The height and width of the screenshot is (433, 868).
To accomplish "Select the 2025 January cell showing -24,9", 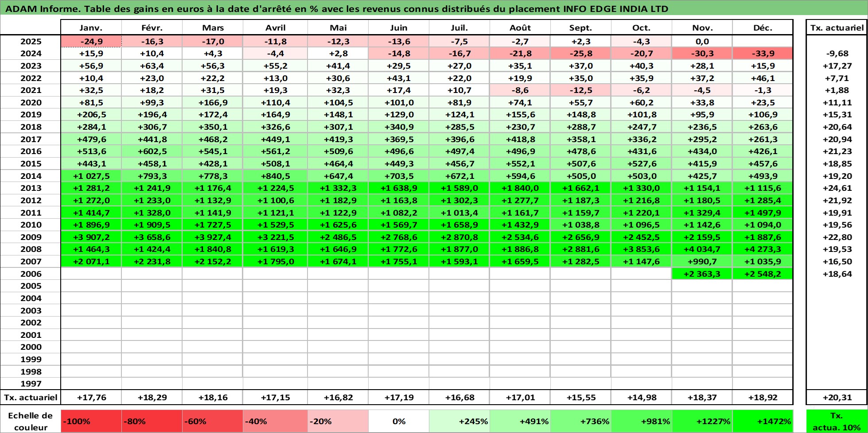I will click(91, 41).
